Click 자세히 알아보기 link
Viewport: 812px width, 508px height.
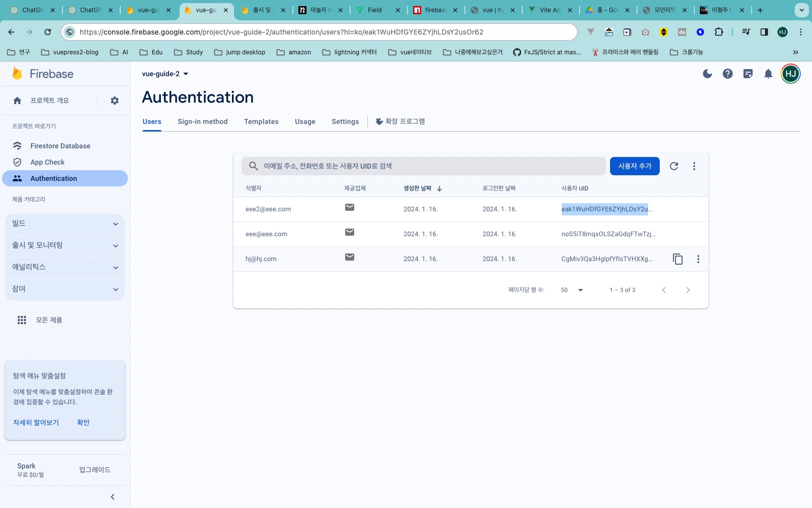(36, 423)
